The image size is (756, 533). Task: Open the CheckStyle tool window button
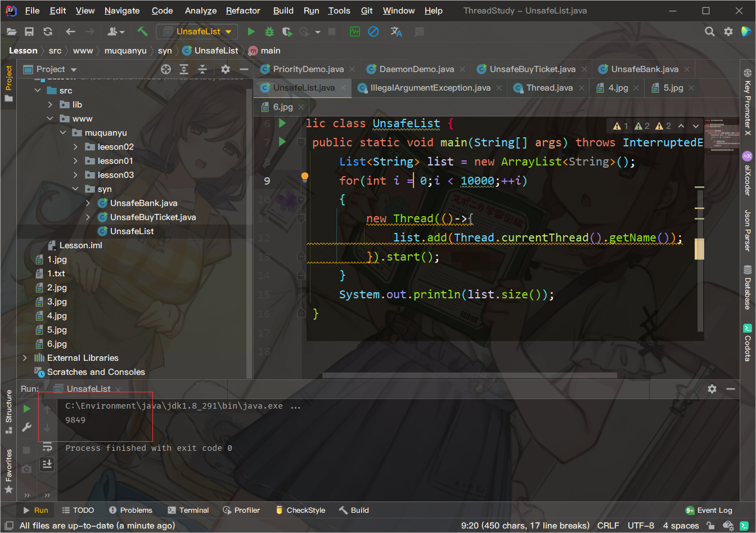tap(300, 510)
